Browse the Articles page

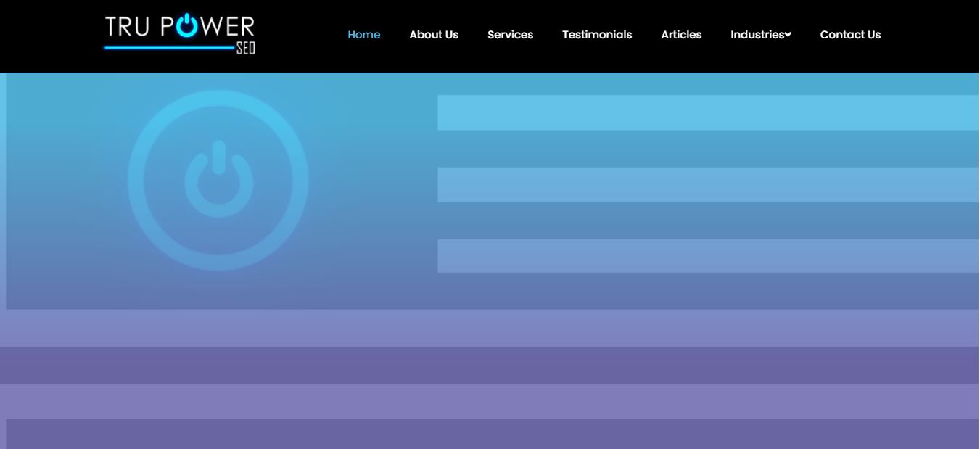[681, 34]
